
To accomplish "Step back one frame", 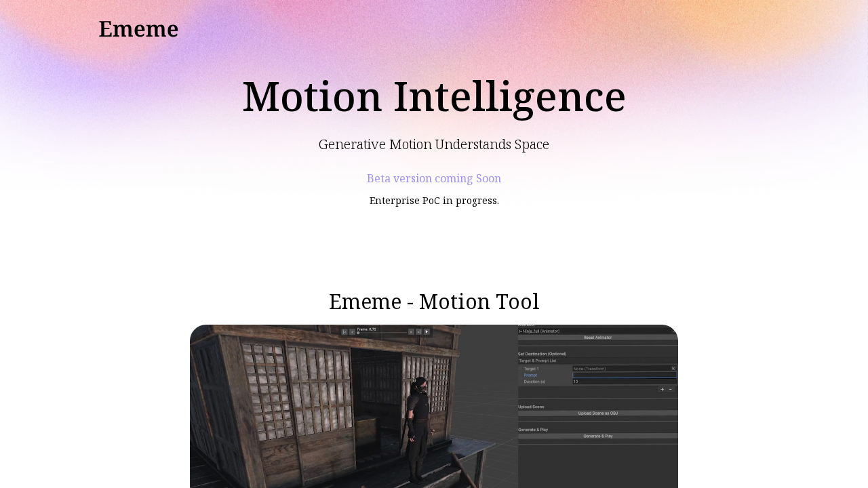I will [353, 332].
